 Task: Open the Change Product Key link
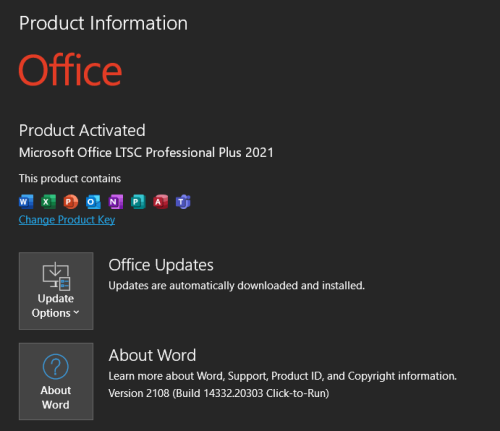coord(67,220)
